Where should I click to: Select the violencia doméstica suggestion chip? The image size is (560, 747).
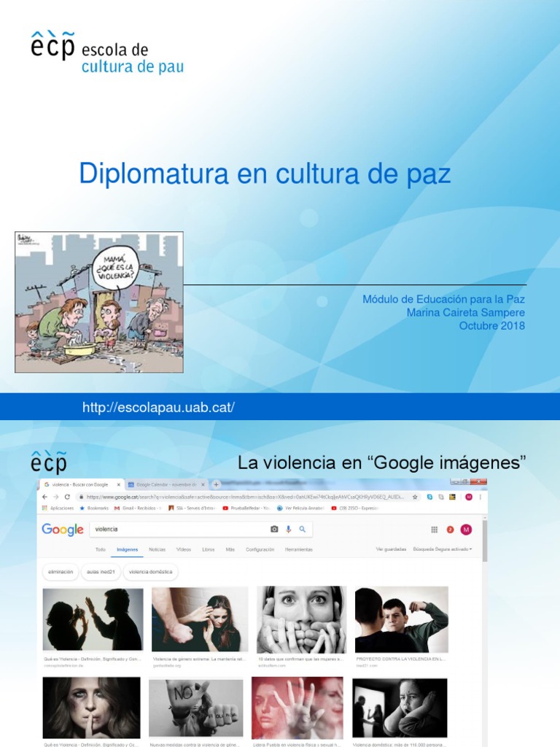click(150, 572)
